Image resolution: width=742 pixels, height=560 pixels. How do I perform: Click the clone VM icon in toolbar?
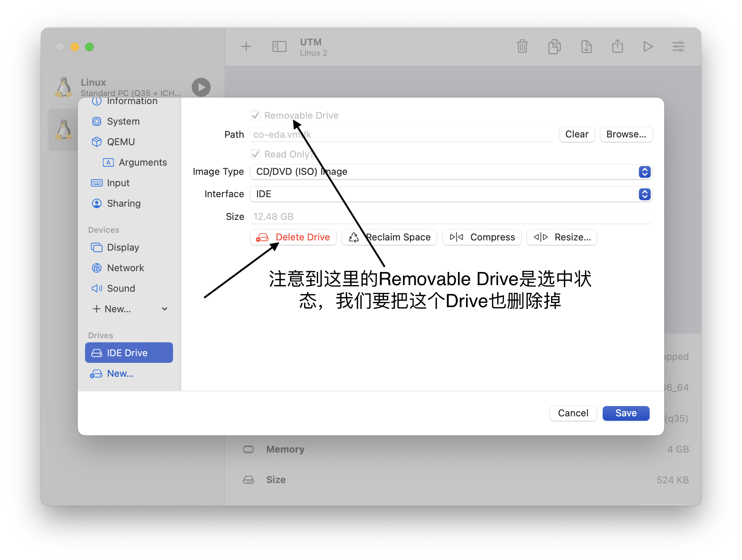coord(554,47)
